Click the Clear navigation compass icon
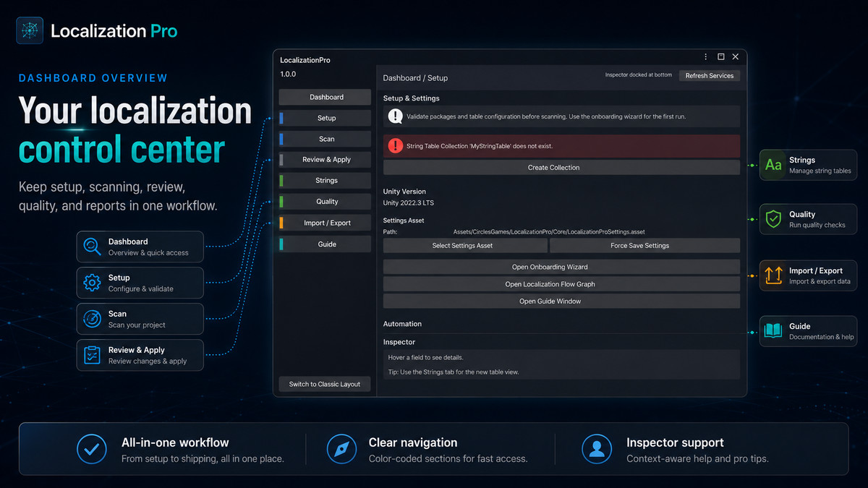868x488 pixels. tap(341, 449)
